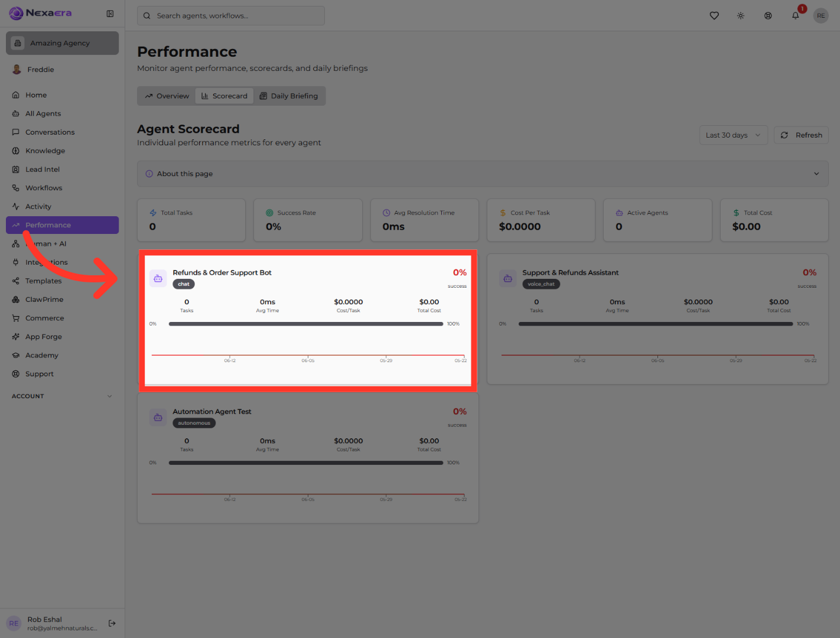The width and height of the screenshot is (840, 638).
Task: Open App Forge in the sidebar
Action: 62,337
